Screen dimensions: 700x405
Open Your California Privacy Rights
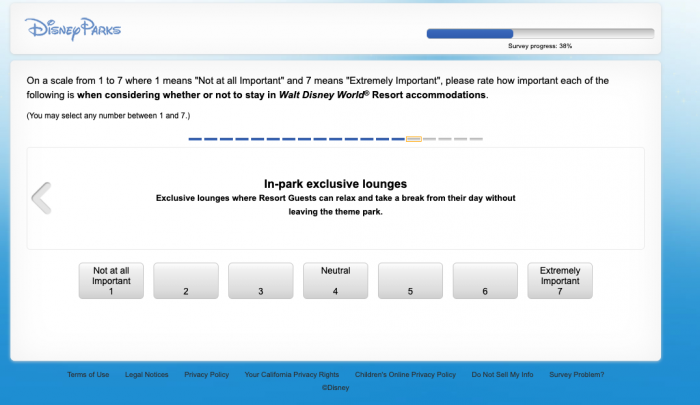pyautogui.click(x=292, y=374)
